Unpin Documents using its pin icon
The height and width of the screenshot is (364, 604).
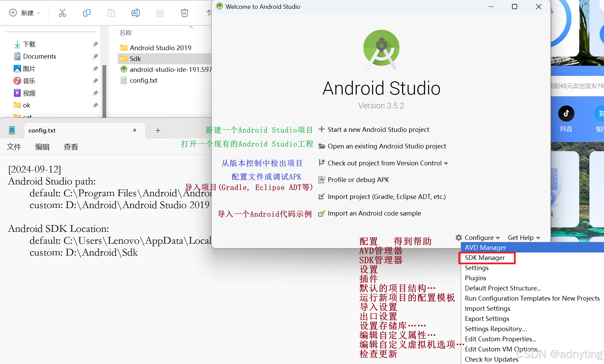(x=95, y=56)
